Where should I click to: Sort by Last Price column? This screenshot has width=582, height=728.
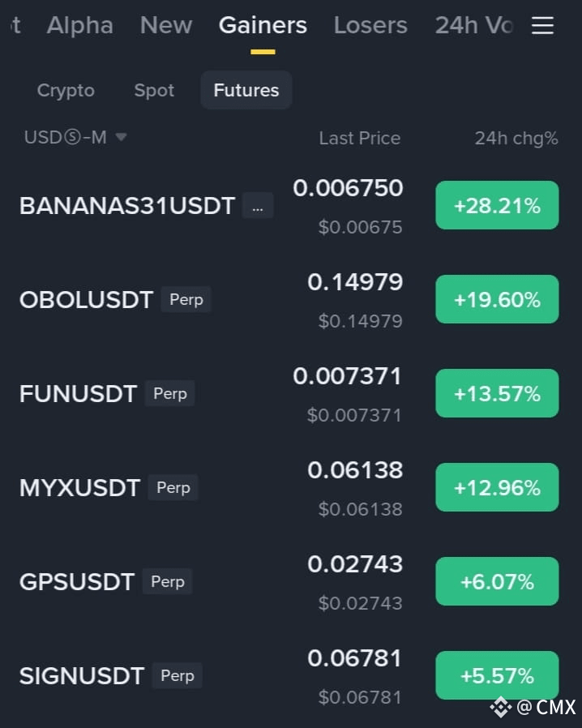(360, 139)
